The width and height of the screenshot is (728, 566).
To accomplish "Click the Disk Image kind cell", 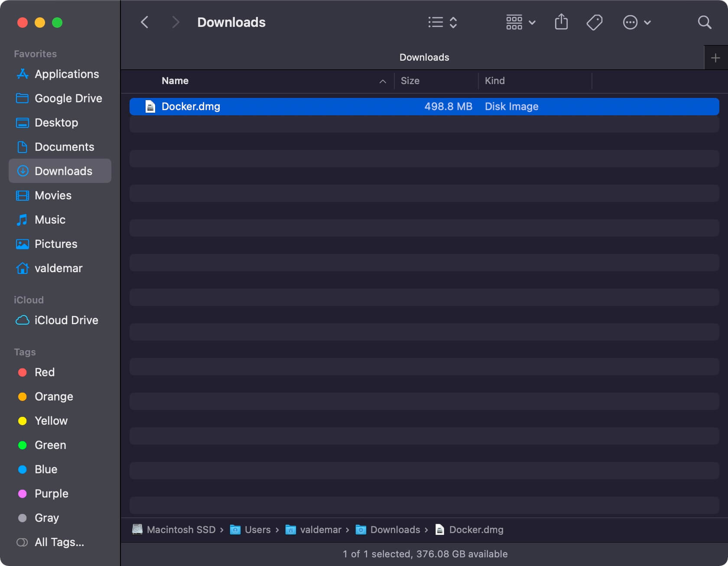I will click(x=511, y=107).
